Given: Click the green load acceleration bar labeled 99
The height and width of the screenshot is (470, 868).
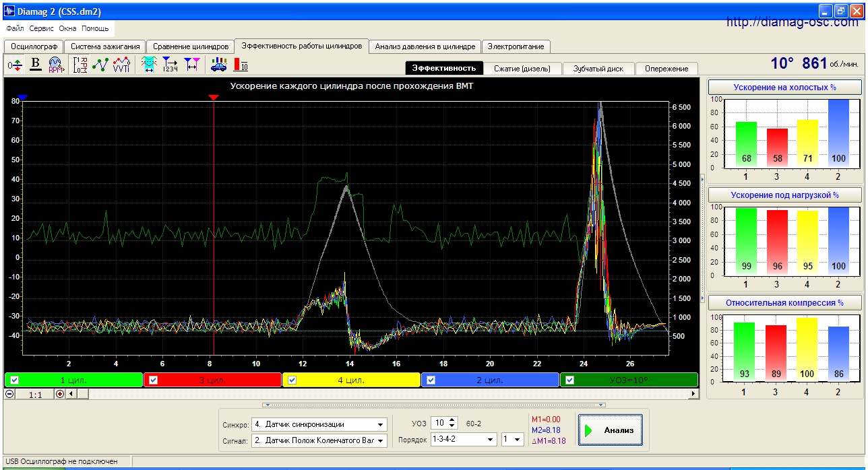Looking at the screenshot, I should [x=747, y=241].
